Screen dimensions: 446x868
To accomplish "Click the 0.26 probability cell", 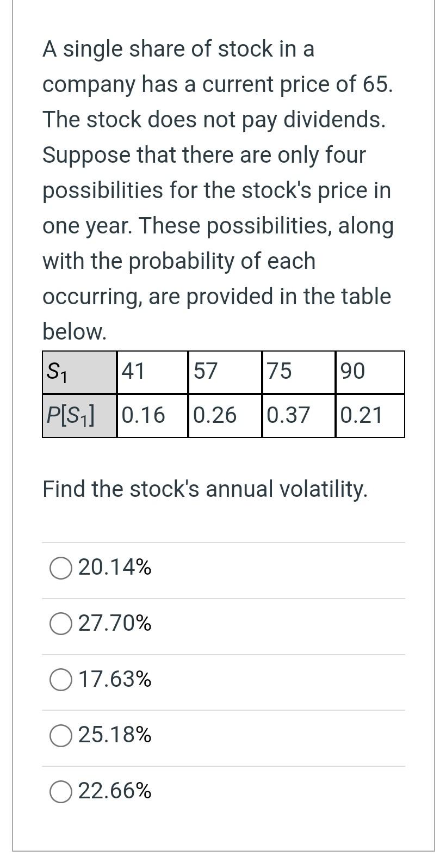I will click(225, 415).
